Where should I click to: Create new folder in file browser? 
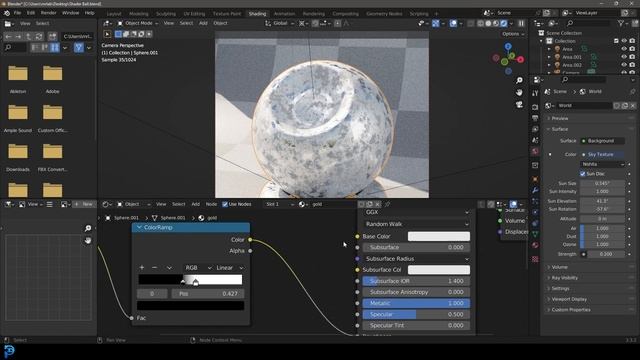pos(52,37)
